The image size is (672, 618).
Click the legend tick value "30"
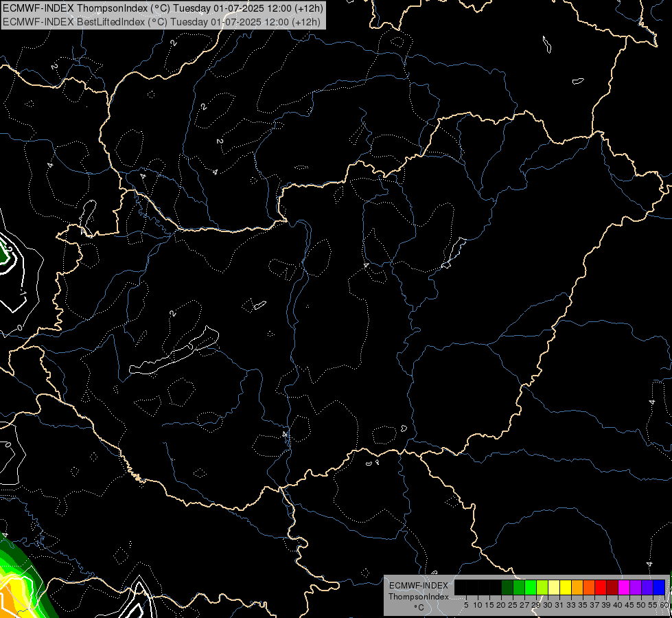tap(548, 605)
